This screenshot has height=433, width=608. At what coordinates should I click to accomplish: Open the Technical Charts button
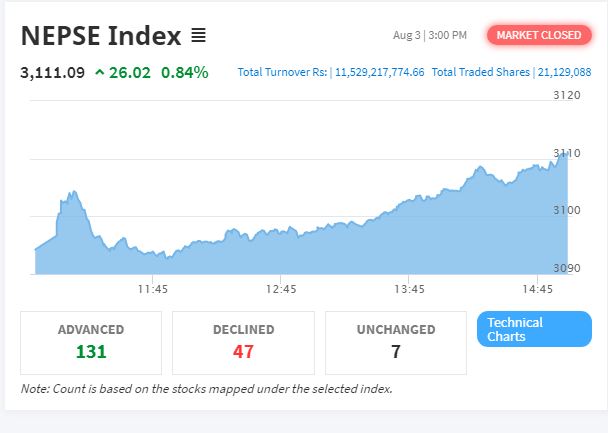[x=534, y=329]
